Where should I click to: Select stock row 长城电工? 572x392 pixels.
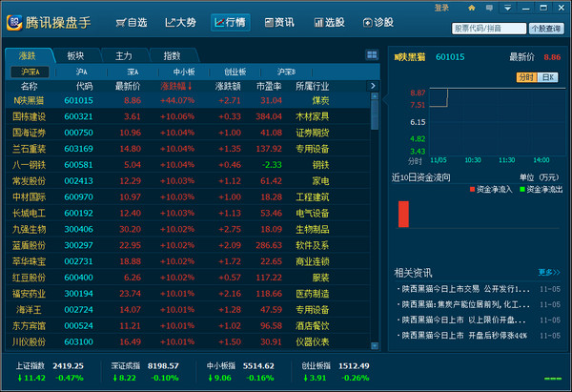(x=188, y=213)
